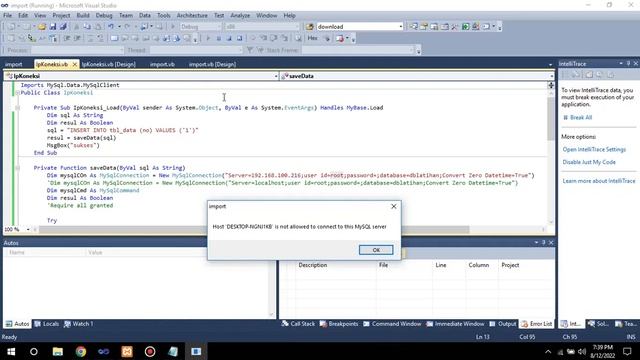Click the Find in Files icon beside download box
Screen dimensions: 640x360
[310, 27]
